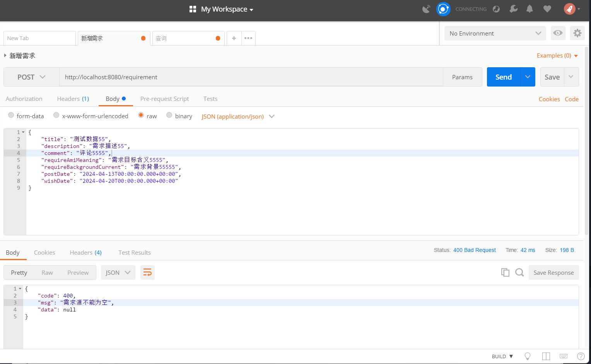Select the form-data radio button
This screenshot has height=364, width=591.
coord(11,115)
